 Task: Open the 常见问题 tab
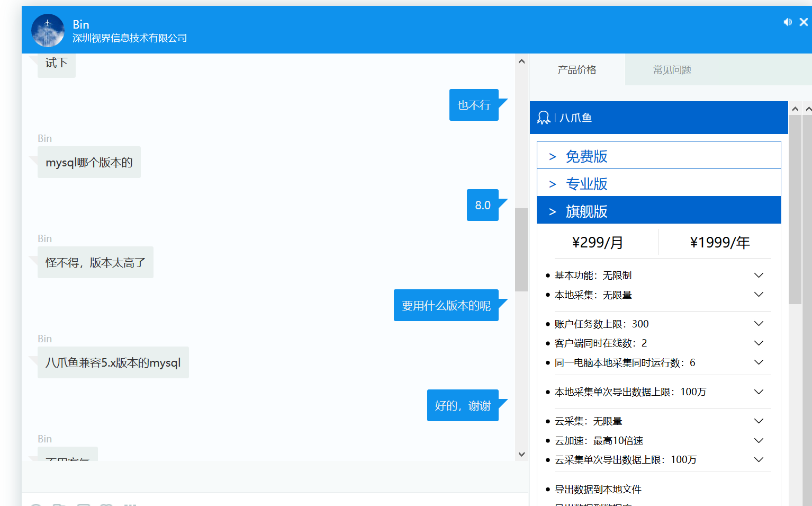tap(672, 69)
